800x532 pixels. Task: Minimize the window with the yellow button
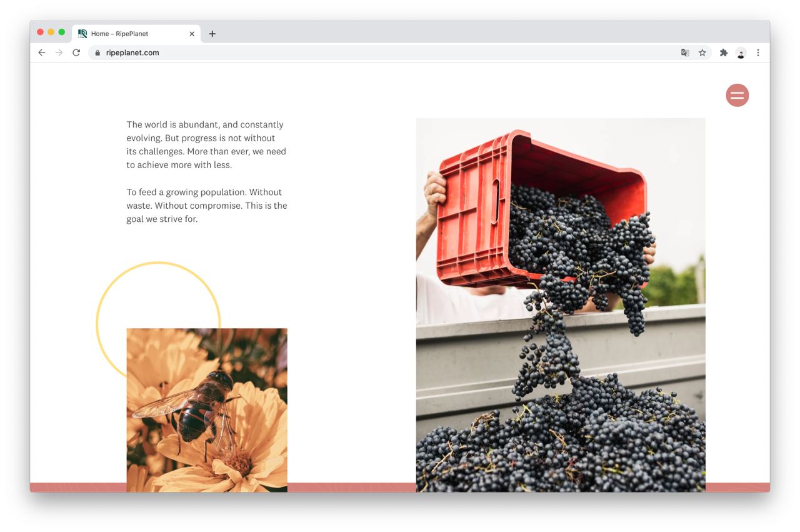tap(51, 32)
